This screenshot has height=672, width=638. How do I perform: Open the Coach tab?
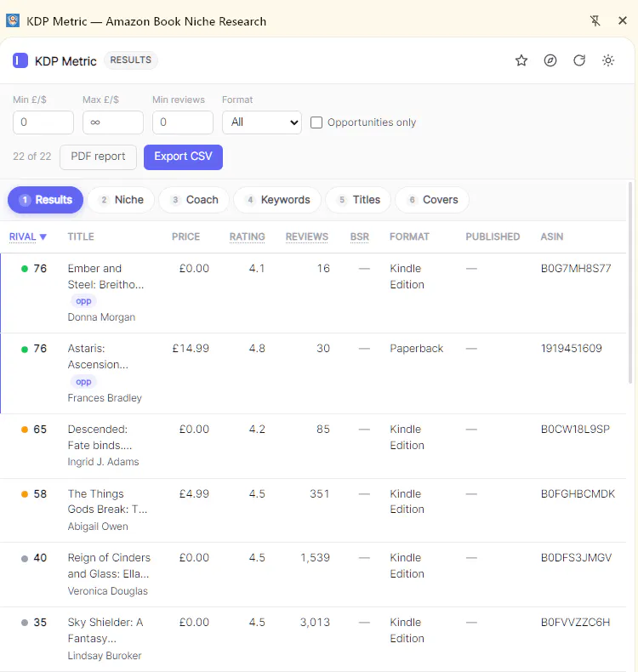194,200
